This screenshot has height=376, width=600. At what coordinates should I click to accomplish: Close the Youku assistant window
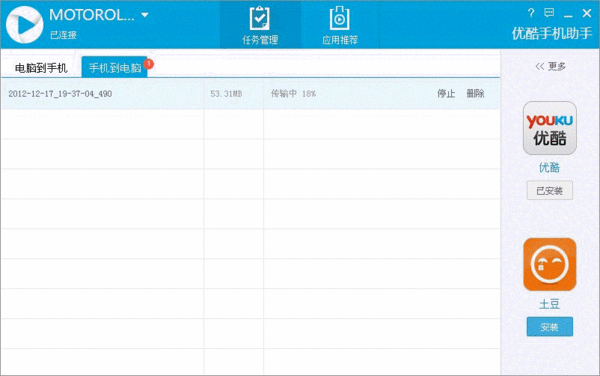point(587,13)
